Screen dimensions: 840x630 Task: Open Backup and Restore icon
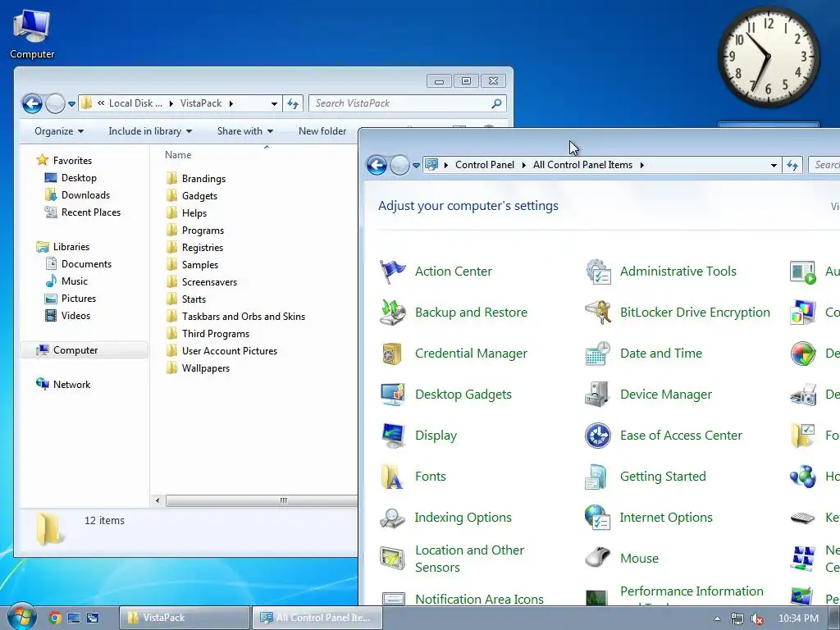pos(393,313)
